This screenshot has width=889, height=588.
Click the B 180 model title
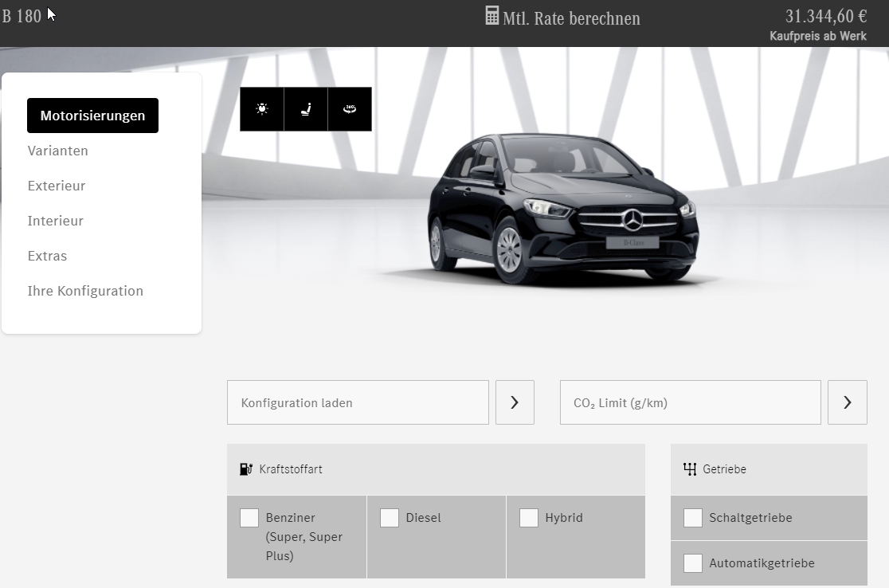(22, 16)
